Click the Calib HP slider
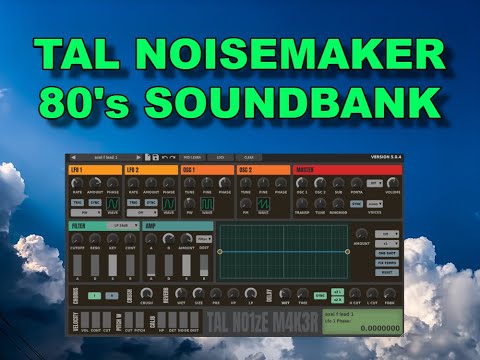480x360 pixels. [x=162, y=320]
